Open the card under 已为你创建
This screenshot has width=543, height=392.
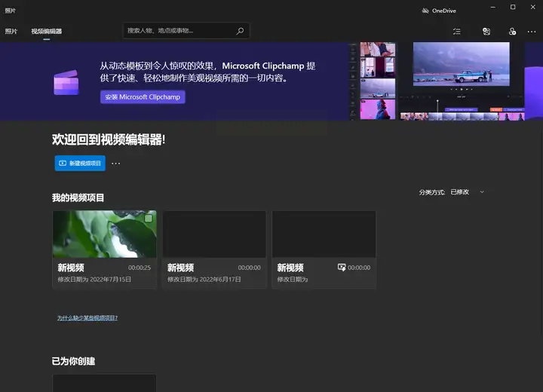click(x=104, y=383)
